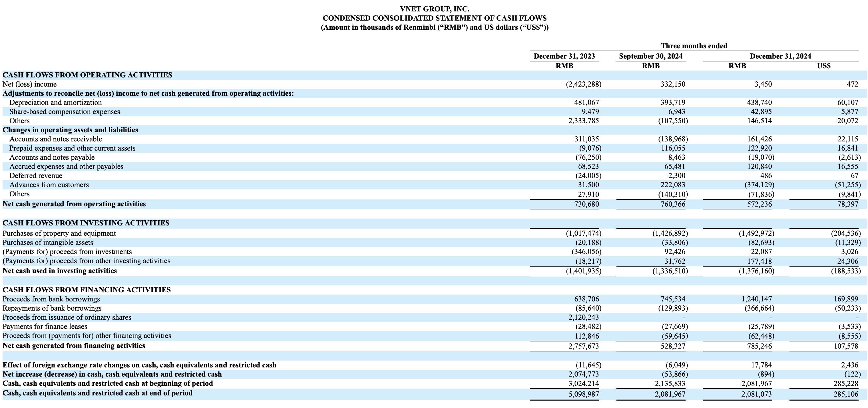Click the value (2,423,288)
The width and height of the screenshot is (868, 408).
coord(583,84)
